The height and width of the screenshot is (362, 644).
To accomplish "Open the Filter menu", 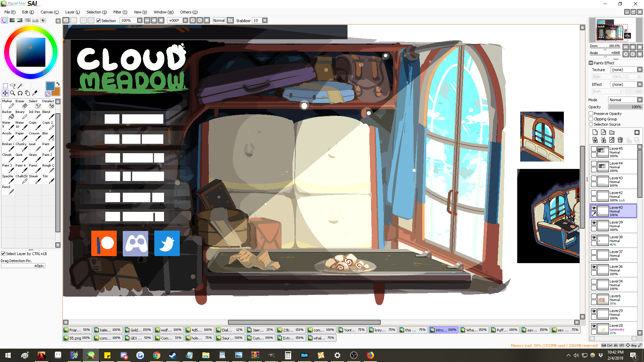I will (x=120, y=12).
